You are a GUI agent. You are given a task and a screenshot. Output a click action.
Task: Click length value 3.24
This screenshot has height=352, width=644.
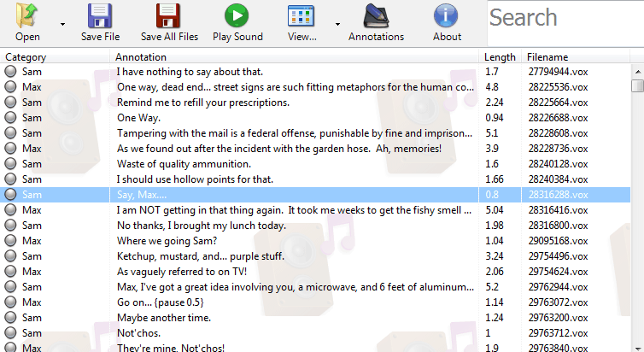point(494,256)
